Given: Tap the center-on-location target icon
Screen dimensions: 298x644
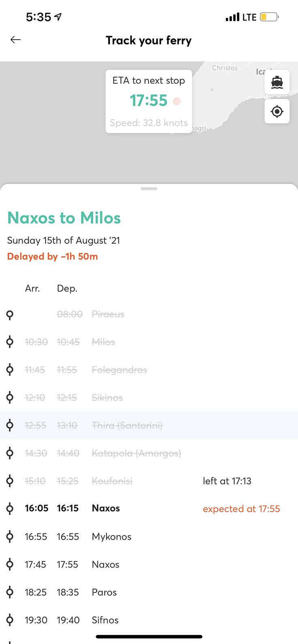Looking at the screenshot, I should point(277,111).
